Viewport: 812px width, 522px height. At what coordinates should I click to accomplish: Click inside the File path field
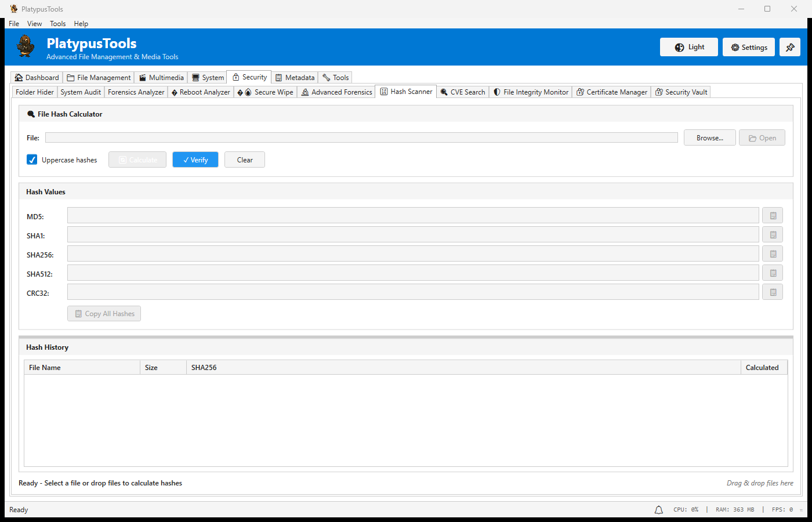click(x=360, y=137)
